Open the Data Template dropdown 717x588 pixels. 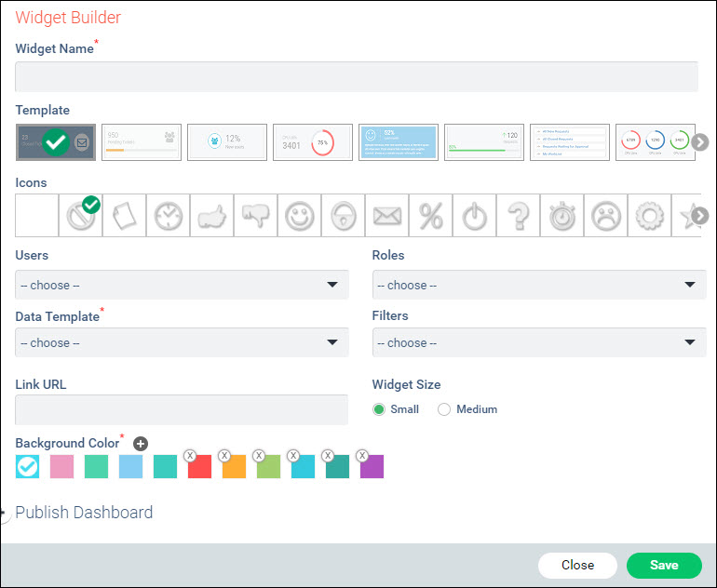[x=182, y=342]
